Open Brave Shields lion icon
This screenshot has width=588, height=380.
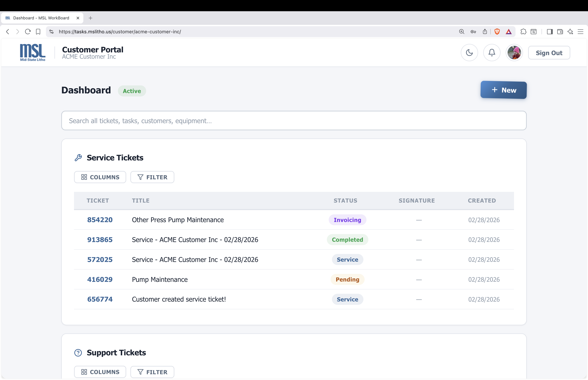click(497, 32)
